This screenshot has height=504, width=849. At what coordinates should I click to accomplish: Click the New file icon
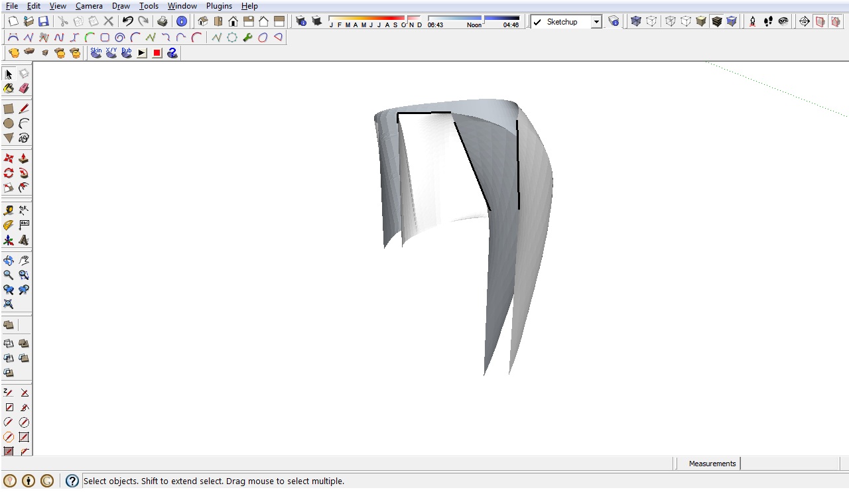(13, 21)
